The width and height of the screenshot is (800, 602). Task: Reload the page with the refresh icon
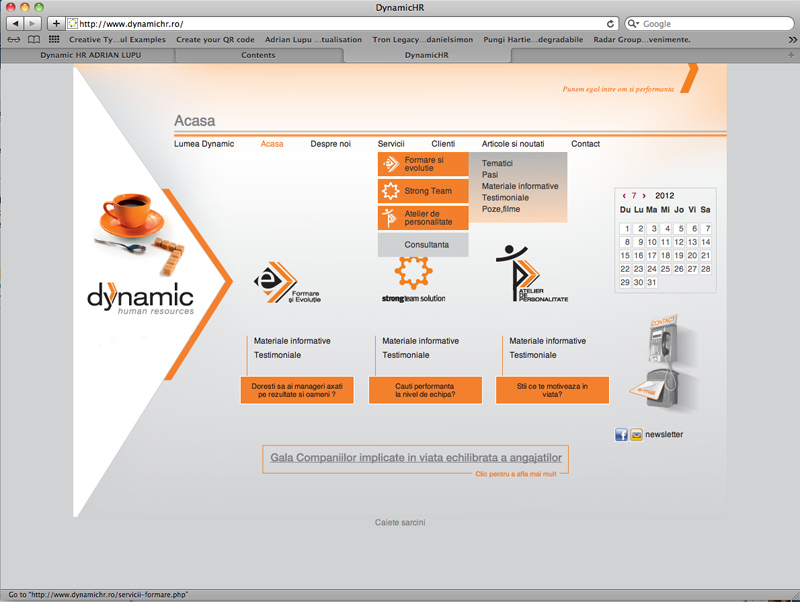[610, 23]
